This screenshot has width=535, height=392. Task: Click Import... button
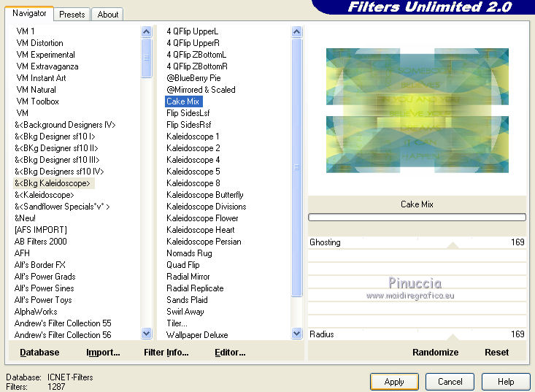103,352
